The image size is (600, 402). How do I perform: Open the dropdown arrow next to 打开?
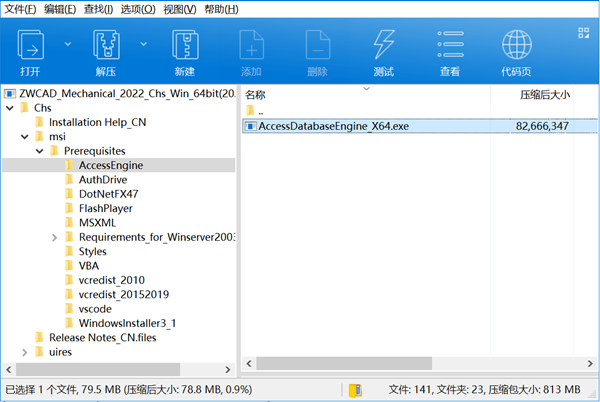pos(68,44)
